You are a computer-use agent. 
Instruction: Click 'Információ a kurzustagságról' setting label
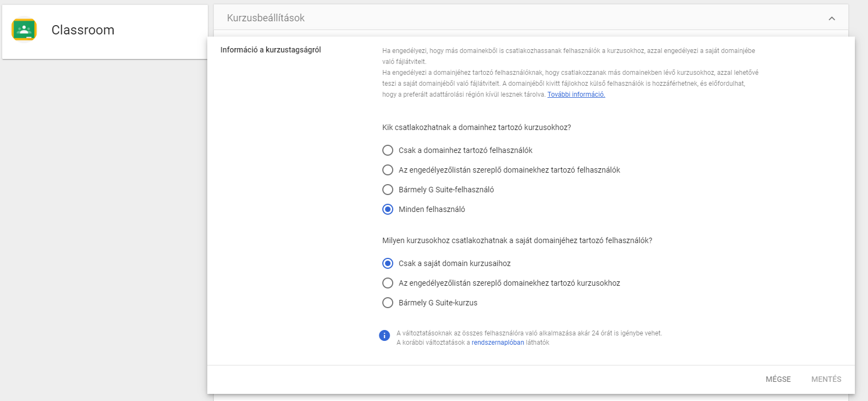point(271,50)
